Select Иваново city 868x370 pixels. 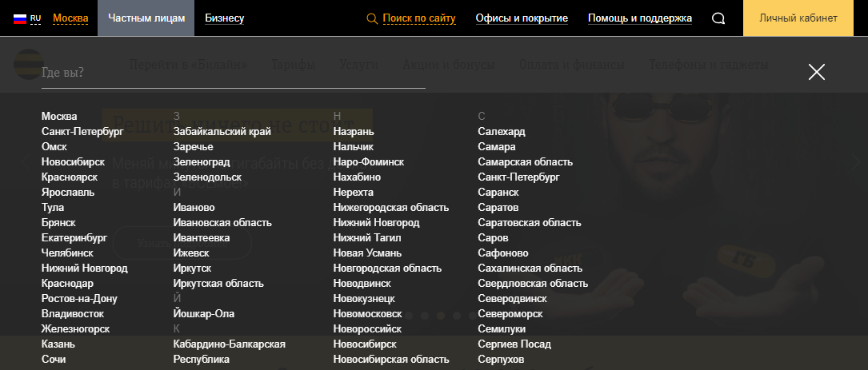point(194,208)
